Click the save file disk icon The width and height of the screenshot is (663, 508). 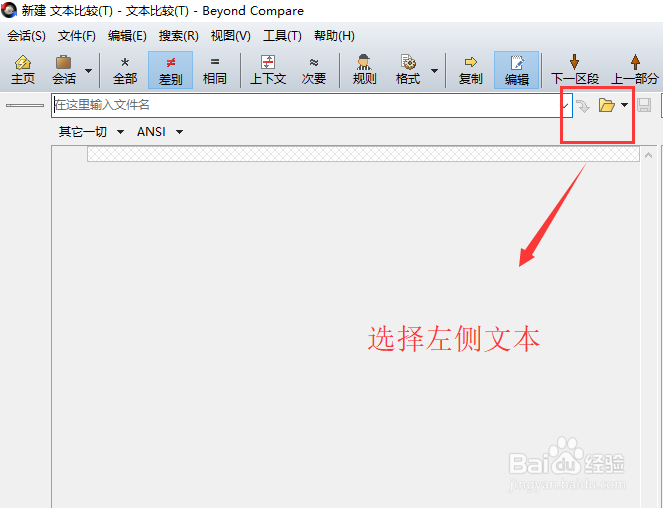pyautogui.click(x=644, y=105)
